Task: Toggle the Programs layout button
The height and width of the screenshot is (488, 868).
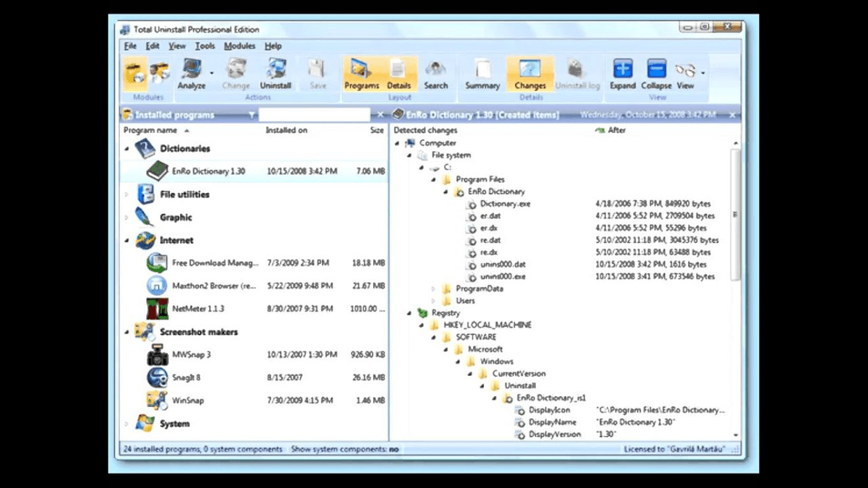Action: [x=362, y=74]
